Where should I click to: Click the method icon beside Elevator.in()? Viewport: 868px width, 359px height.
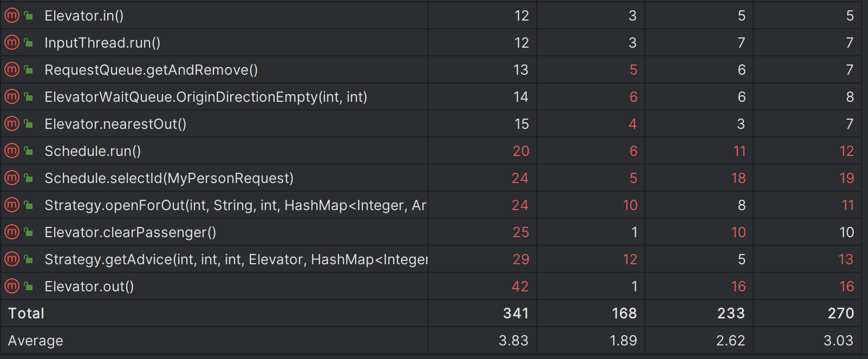click(x=12, y=16)
